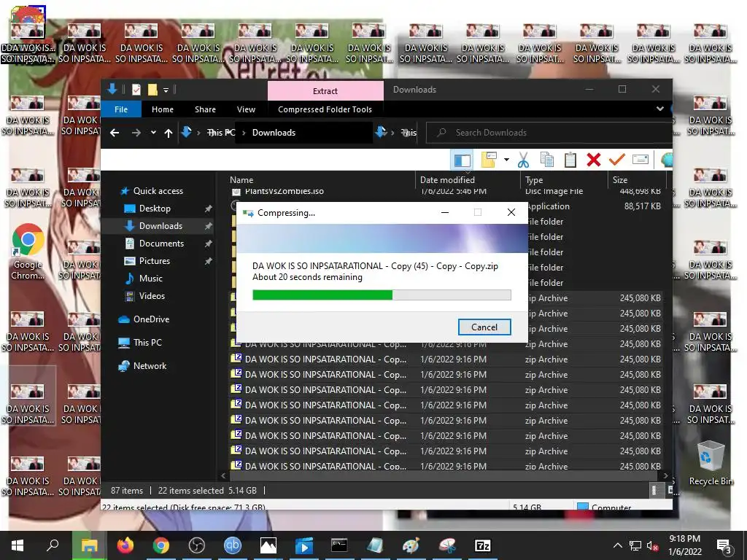Open the Share ribbon tab
Image resolution: width=747 pixels, height=560 pixels.
pos(205,109)
